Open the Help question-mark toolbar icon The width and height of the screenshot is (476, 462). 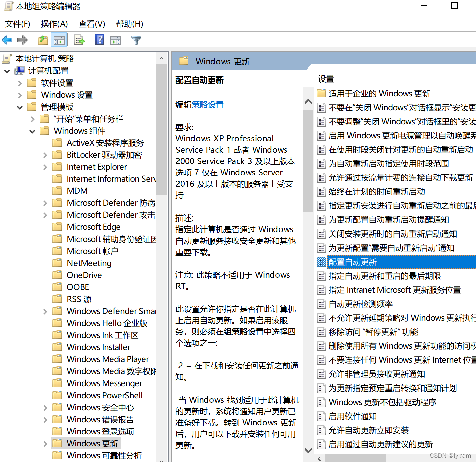100,40
